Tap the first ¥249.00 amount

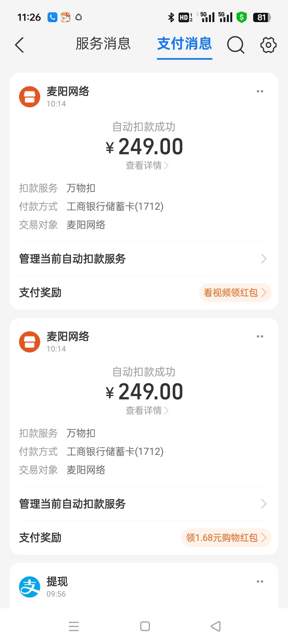click(144, 147)
